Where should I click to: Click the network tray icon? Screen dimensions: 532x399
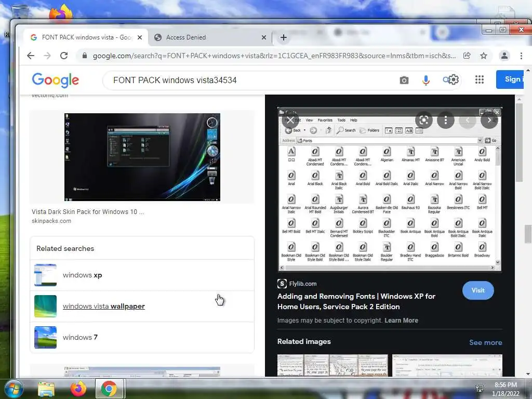(x=480, y=389)
